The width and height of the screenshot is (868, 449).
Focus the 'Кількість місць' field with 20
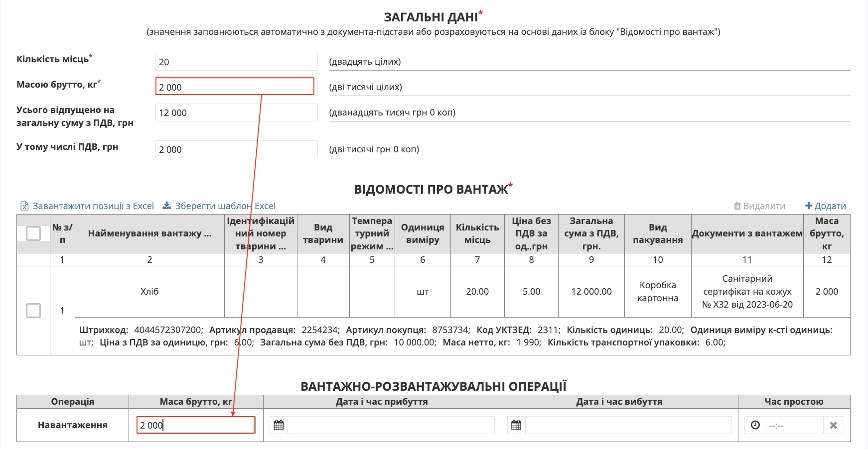point(236,62)
